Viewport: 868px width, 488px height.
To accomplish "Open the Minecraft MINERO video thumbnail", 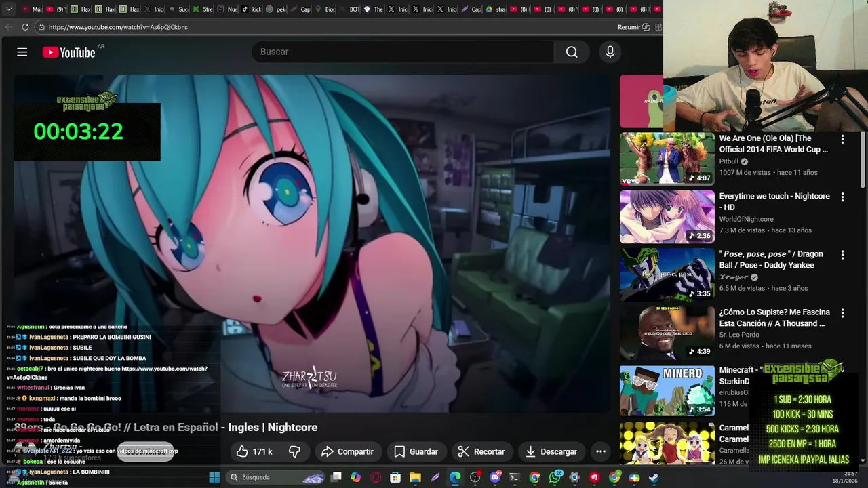I will click(x=667, y=391).
